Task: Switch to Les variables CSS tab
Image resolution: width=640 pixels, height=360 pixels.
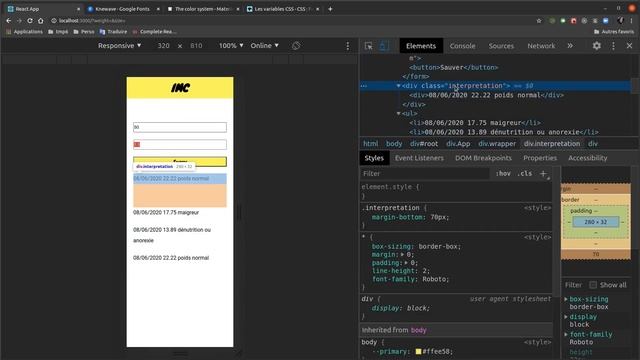Action: (x=282, y=9)
